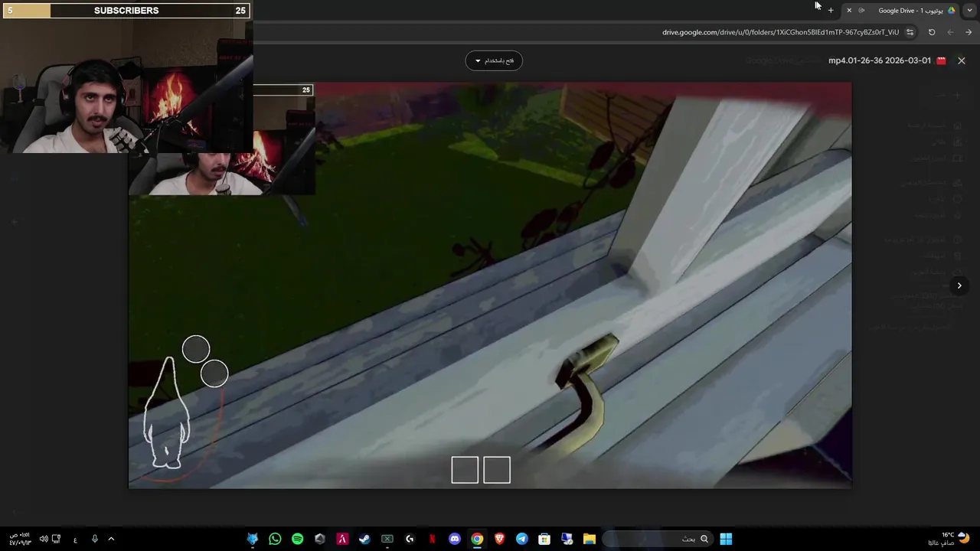Open the wolf-head app in taskbar
This screenshot has height=551, width=980.
(253, 539)
